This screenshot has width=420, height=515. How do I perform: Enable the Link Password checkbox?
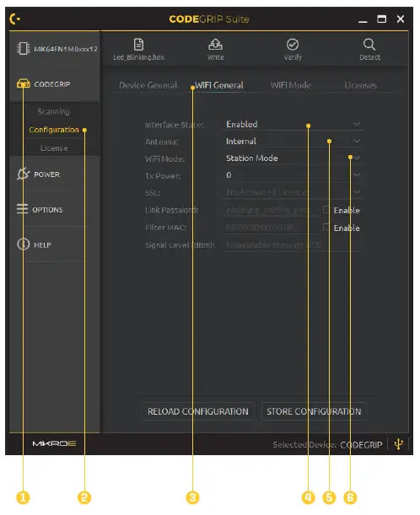326,210
